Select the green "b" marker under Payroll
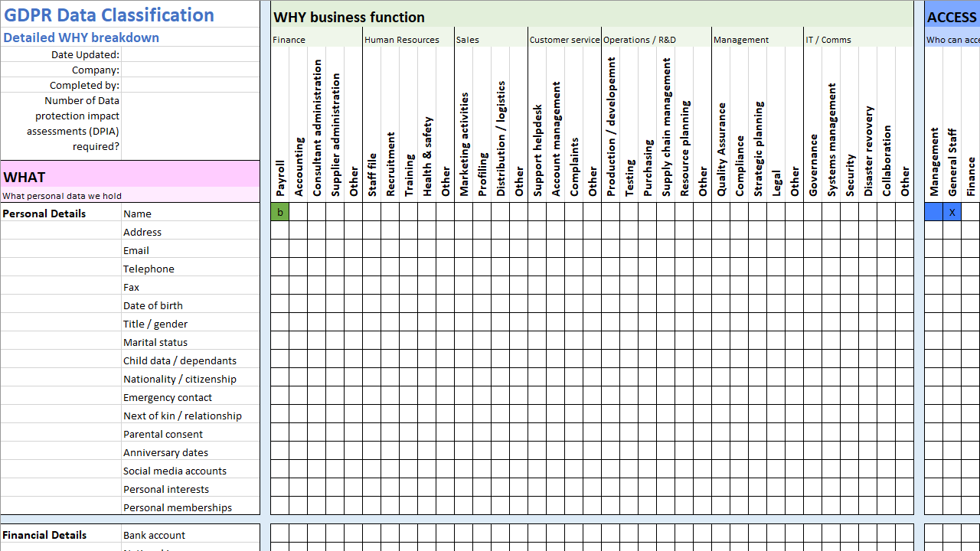The width and height of the screenshot is (980, 551). pyautogui.click(x=280, y=212)
